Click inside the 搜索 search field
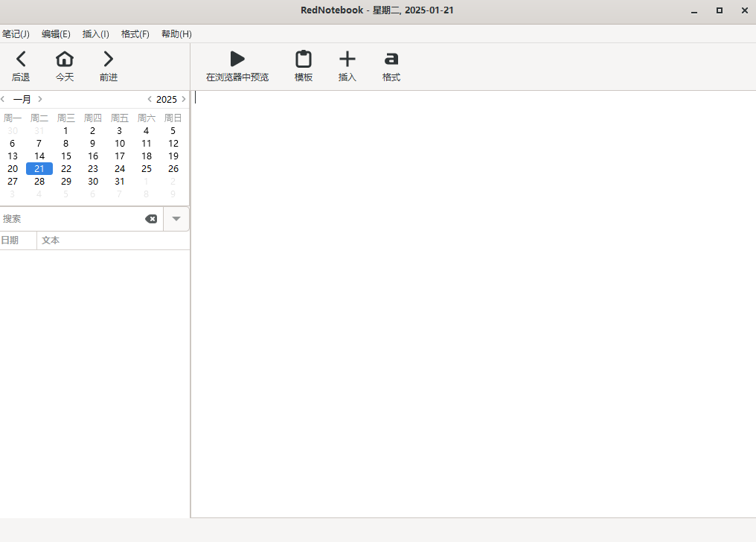Screen dimensions: 756x542 point(71,219)
